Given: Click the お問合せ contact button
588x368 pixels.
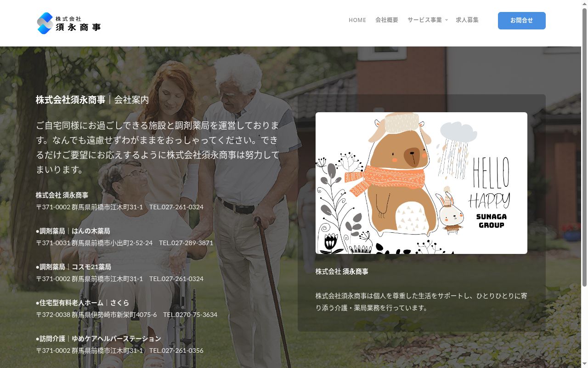Looking at the screenshot, I should coord(522,21).
